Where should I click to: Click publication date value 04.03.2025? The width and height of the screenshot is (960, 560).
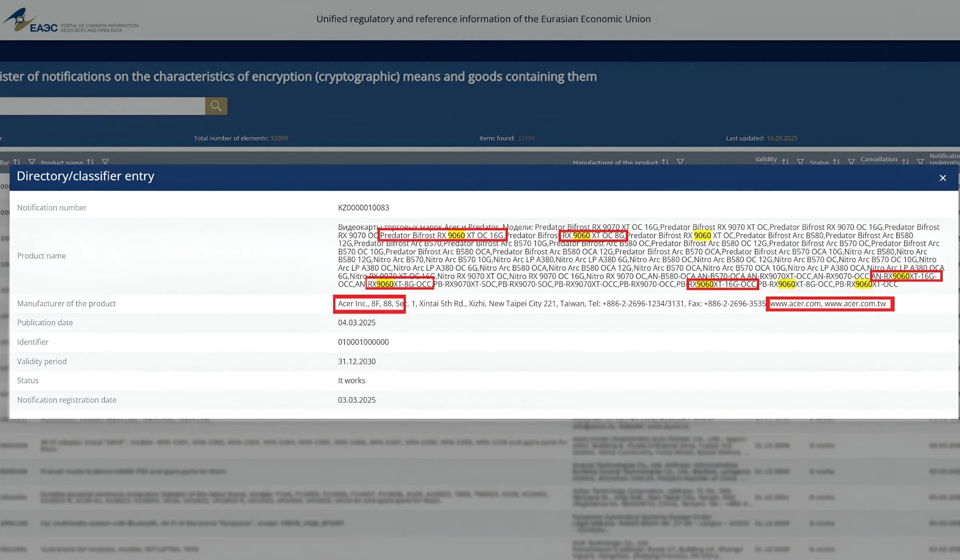357,323
